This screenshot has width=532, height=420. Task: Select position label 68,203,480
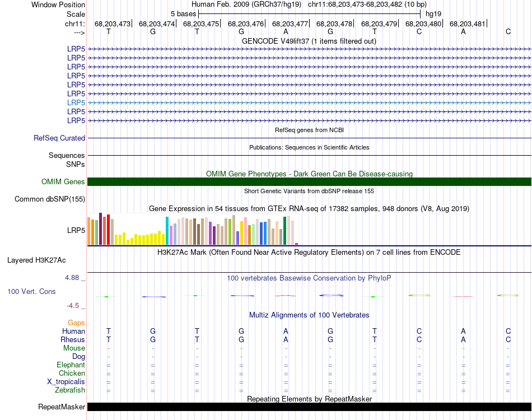tap(423, 24)
